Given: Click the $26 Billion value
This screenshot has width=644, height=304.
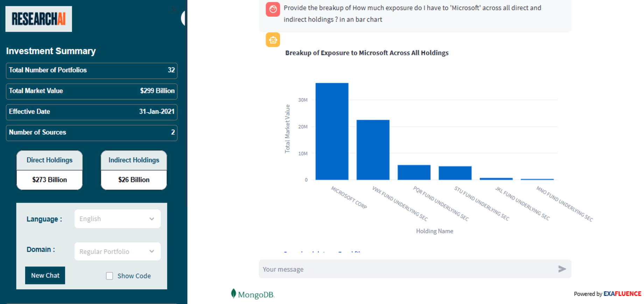Looking at the screenshot, I should (x=134, y=180).
